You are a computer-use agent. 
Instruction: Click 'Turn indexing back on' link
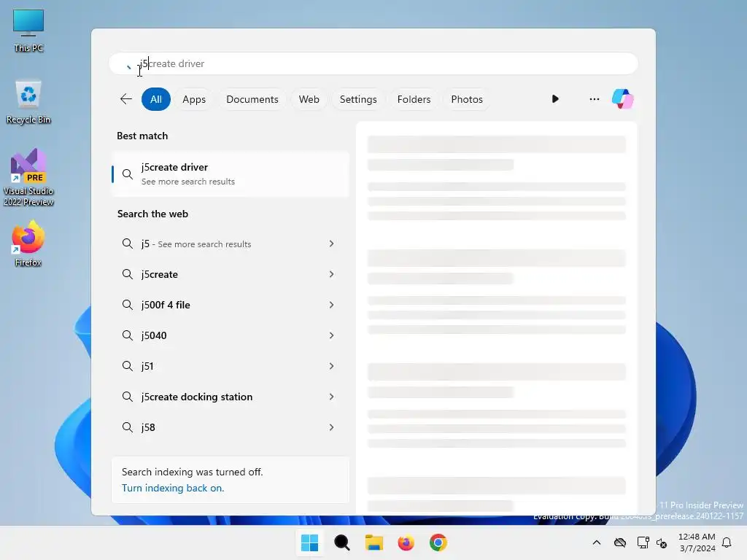[173, 488]
